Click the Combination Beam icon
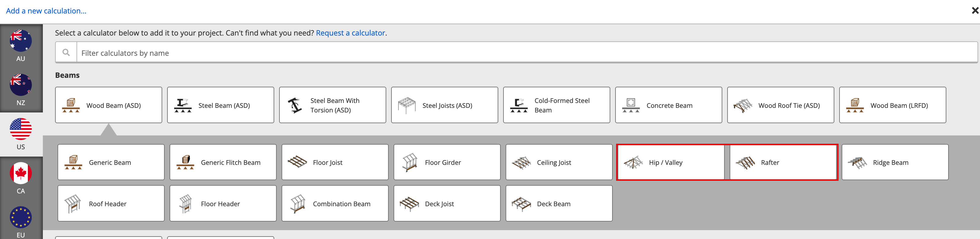 tap(297, 203)
